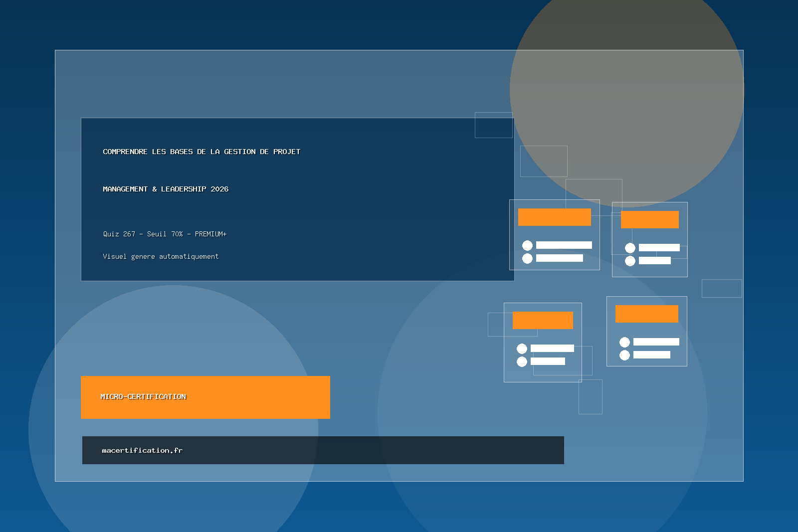798x532 pixels.
Task: Click the 'Visuel genere automatiquement' caption
Action: (x=161, y=256)
